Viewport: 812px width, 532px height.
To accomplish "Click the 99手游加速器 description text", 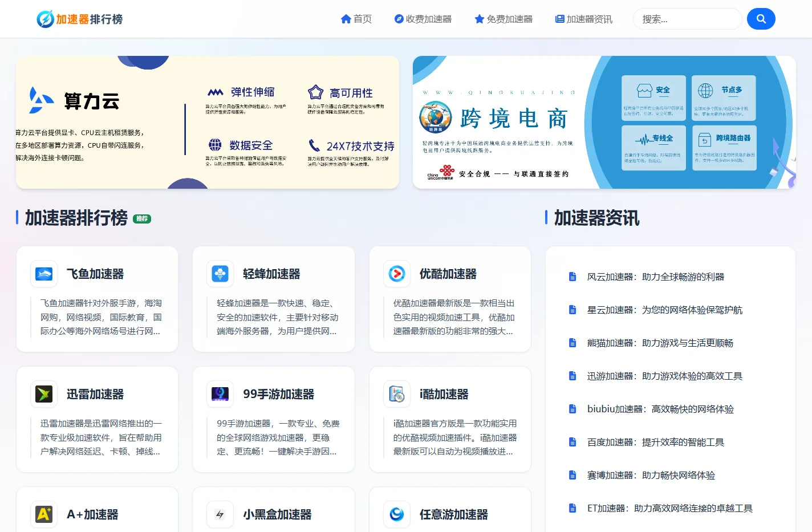I will coord(278,437).
